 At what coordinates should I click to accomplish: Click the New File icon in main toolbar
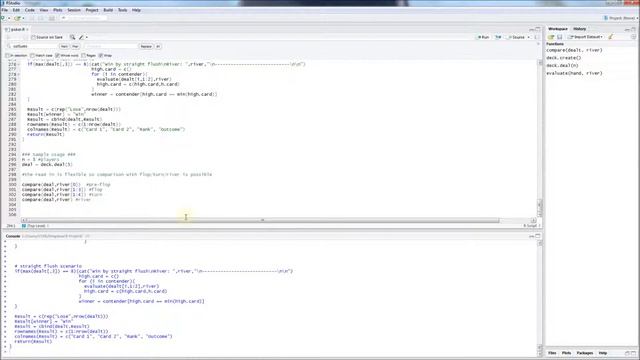pyautogui.click(x=4, y=18)
